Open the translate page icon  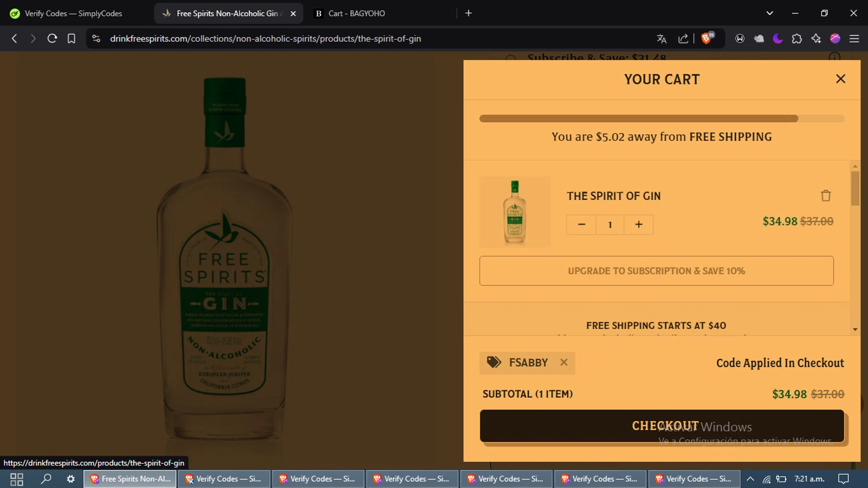click(661, 39)
